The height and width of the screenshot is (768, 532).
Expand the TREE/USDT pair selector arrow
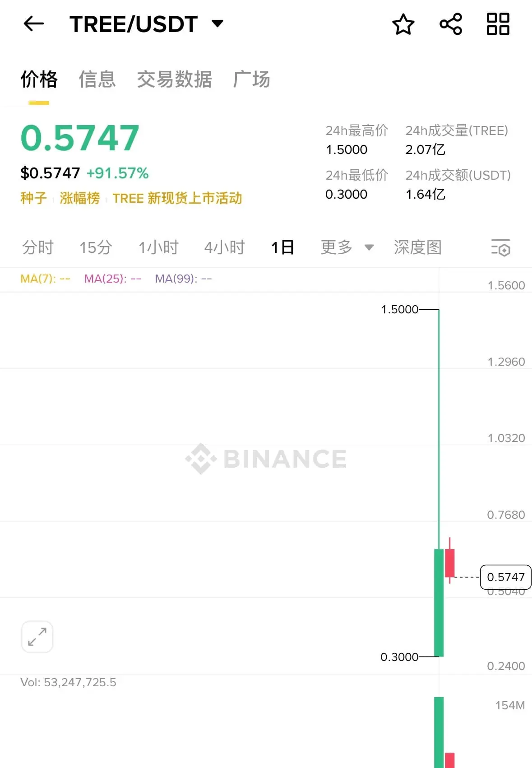(217, 23)
